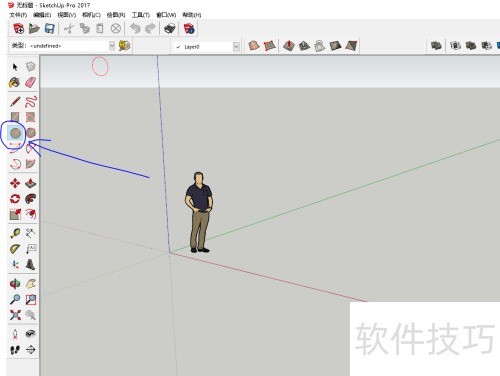Select the Walk footprints tool
This screenshot has width=500, height=376.
pyautogui.click(x=15, y=350)
